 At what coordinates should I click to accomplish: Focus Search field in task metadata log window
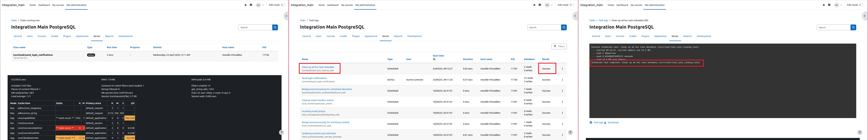(x=834, y=27)
